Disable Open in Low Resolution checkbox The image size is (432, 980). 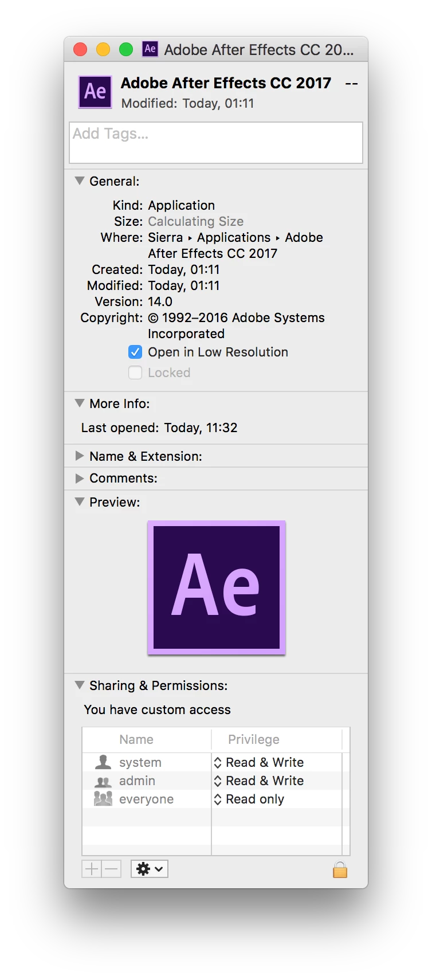pyautogui.click(x=135, y=352)
